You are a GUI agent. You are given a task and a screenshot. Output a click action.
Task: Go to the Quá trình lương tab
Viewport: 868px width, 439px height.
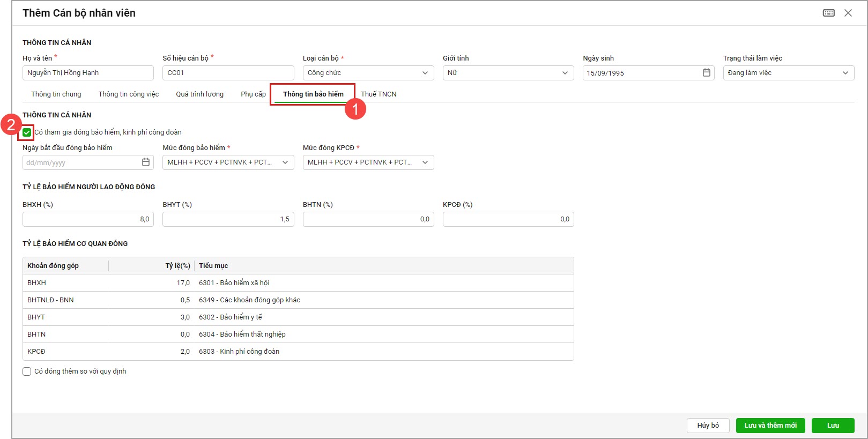[x=199, y=94]
